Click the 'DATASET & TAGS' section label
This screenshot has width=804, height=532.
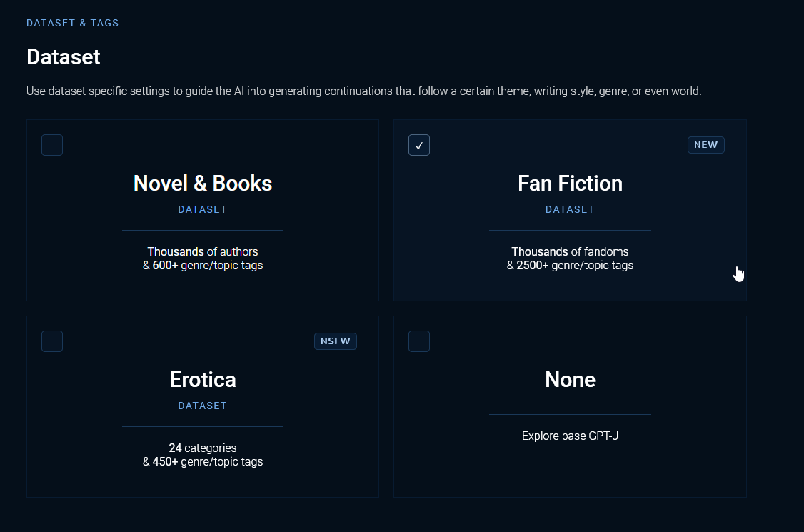tap(73, 23)
